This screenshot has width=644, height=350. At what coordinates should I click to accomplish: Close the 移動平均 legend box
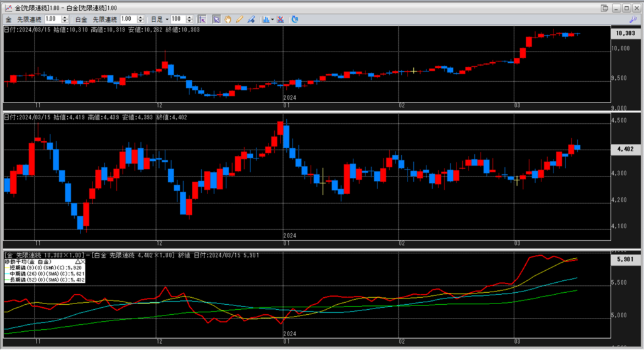[82, 261]
